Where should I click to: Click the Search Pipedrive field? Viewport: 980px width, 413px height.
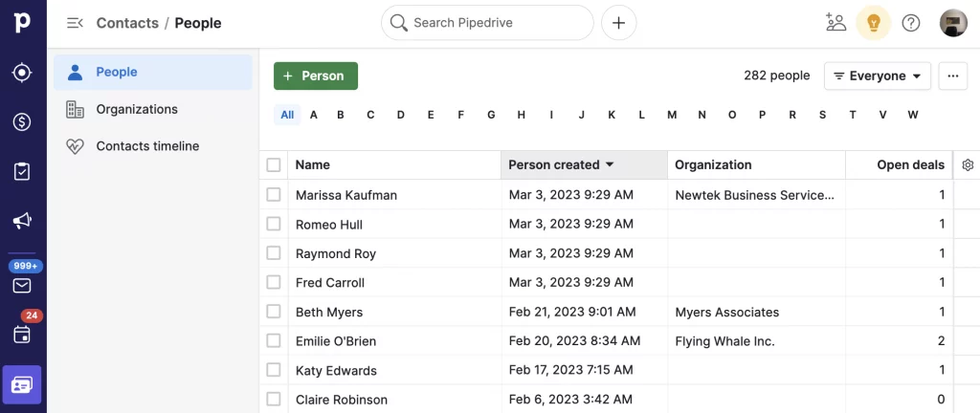coord(488,23)
